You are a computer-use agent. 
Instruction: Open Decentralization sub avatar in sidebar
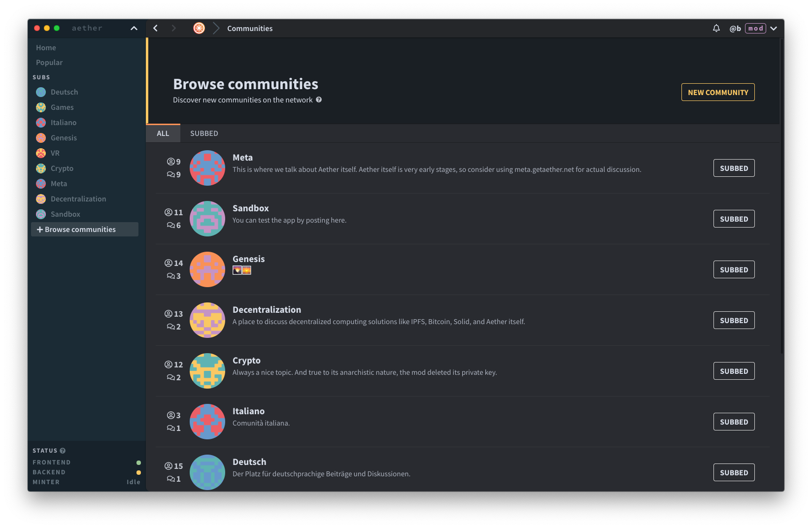(41, 199)
